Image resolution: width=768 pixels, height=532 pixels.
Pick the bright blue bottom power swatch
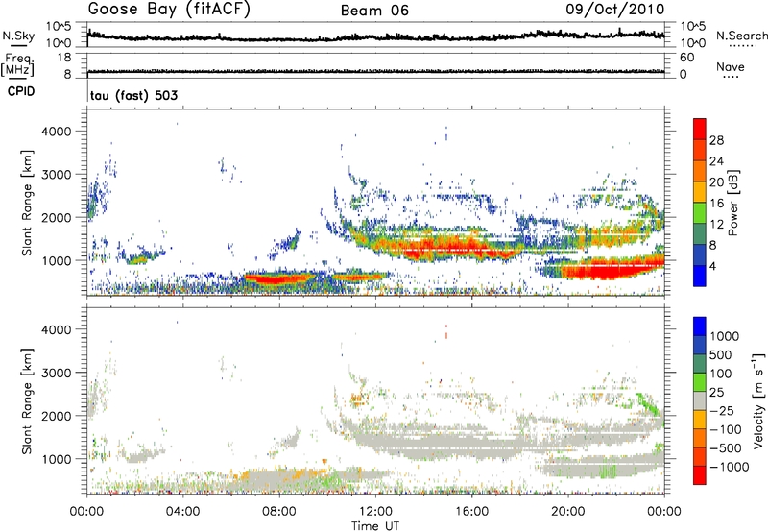[700, 276]
